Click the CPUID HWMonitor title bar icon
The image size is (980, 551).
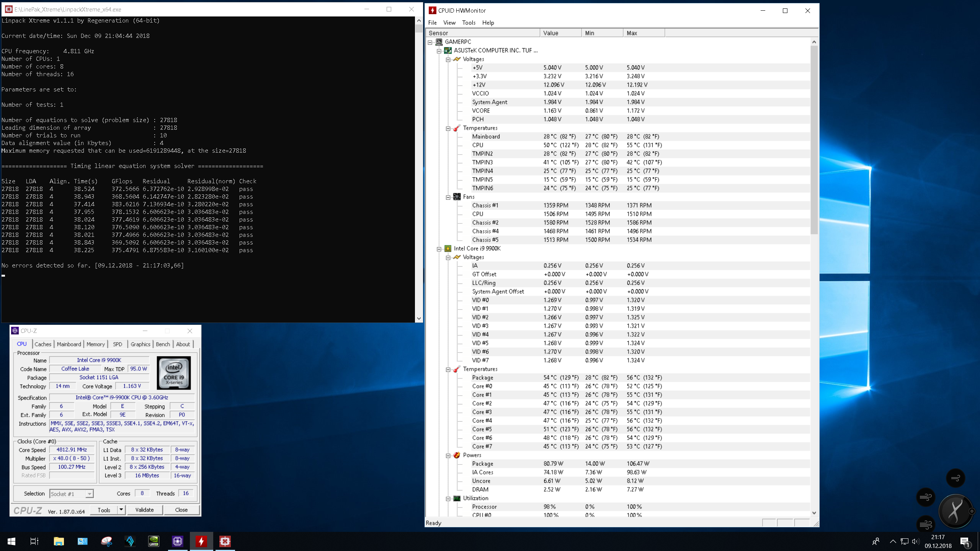pos(433,10)
